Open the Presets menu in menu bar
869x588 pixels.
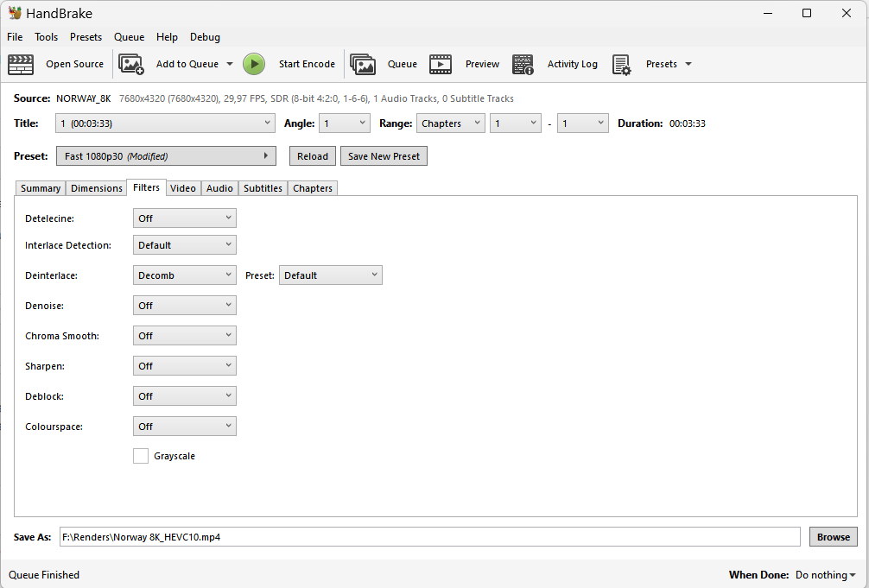(86, 37)
